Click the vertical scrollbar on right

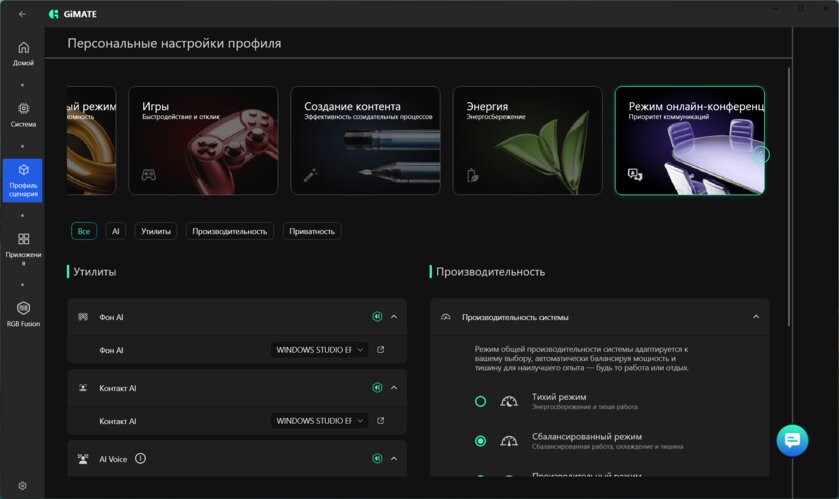pyautogui.click(x=789, y=197)
